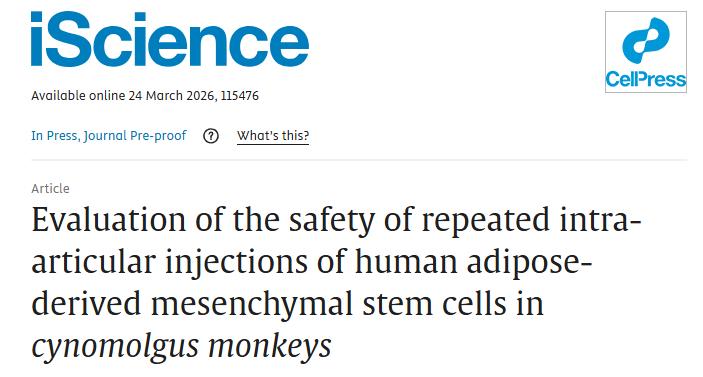Click the CellPress swirl logo icon
The width and height of the screenshot is (703, 377).
pyautogui.click(x=646, y=40)
